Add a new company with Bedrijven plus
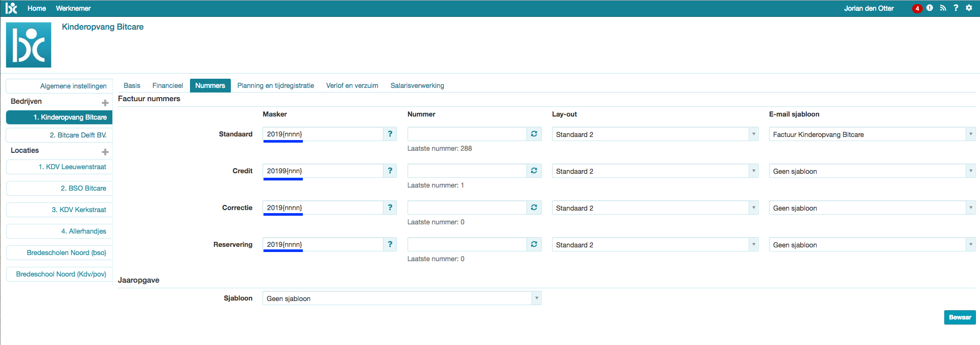This screenshot has width=980, height=345. 105,103
